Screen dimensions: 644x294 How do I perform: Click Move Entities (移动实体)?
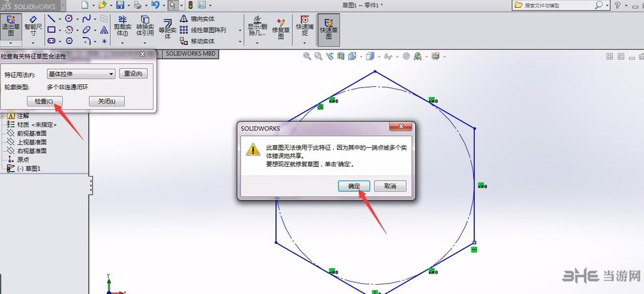coord(197,41)
